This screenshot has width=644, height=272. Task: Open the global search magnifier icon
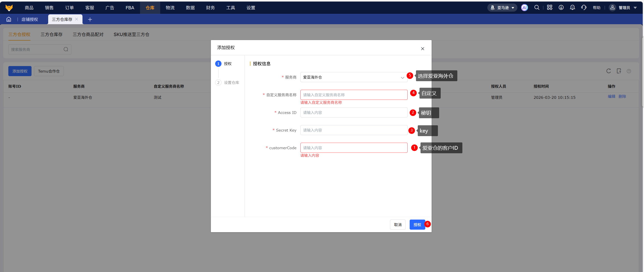pyautogui.click(x=537, y=8)
